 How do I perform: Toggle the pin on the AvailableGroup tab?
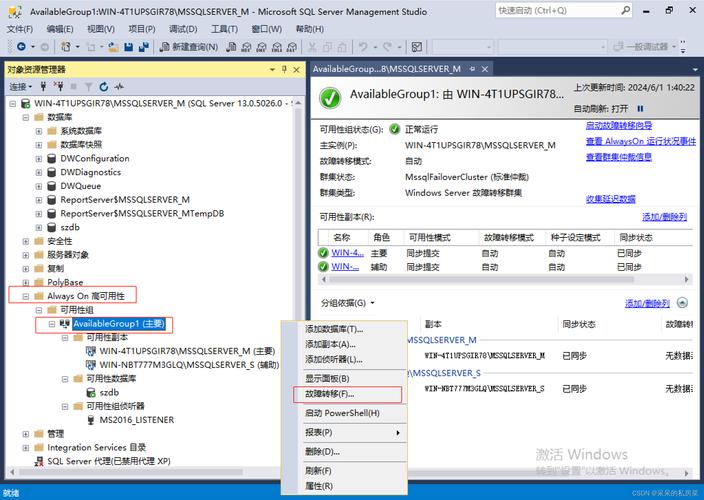[472, 69]
